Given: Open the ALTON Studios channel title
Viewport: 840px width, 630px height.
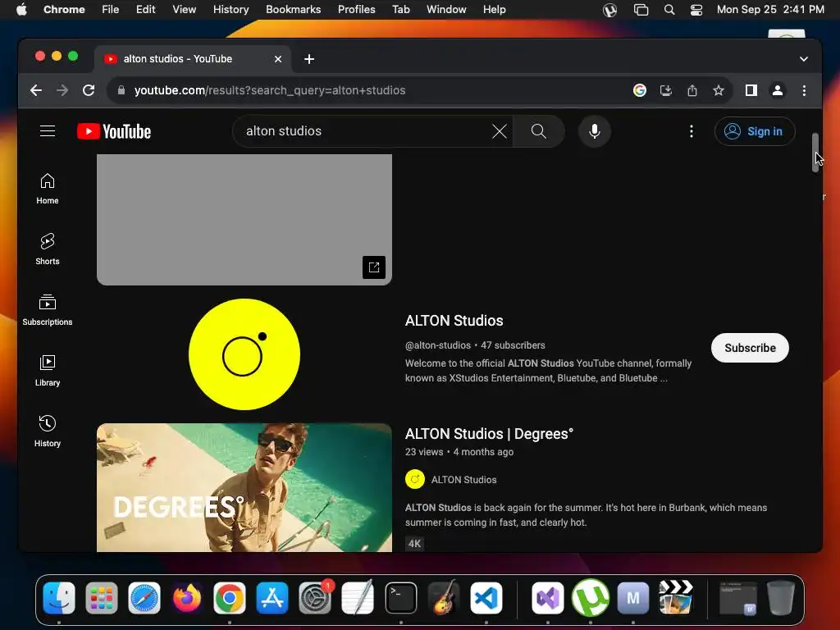Looking at the screenshot, I should pyautogui.click(x=454, y=321).
